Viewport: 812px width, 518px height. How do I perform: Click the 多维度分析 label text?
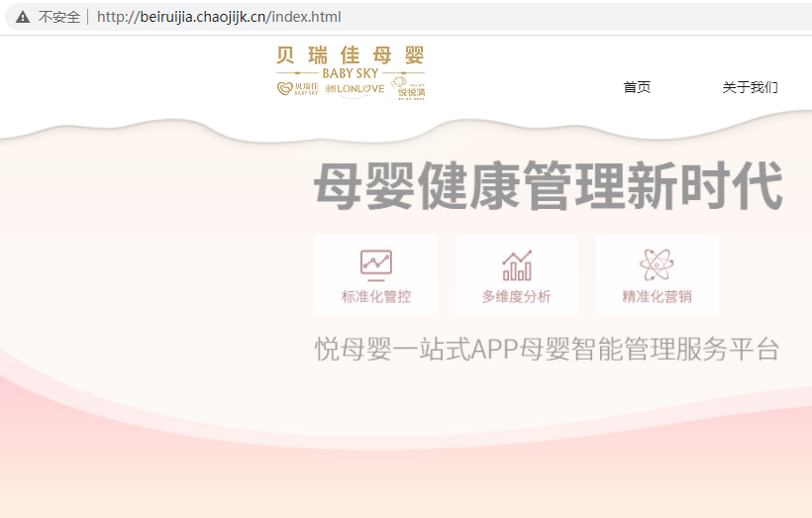point(516,296)
